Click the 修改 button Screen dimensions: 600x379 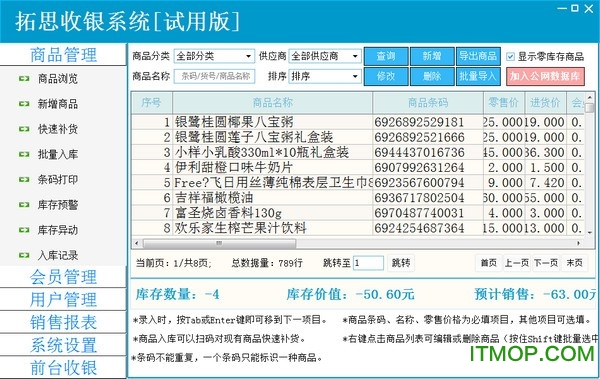click(x=386, y=76)
